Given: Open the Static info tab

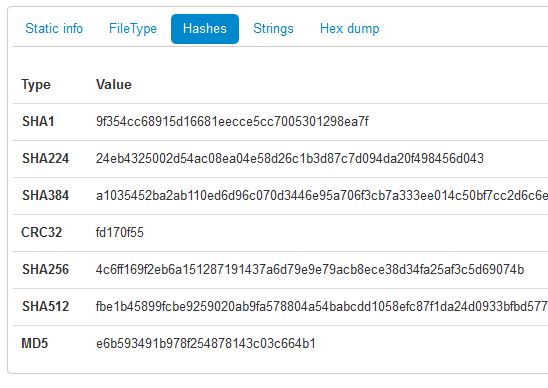Looking at the screenshot, I should (54, 29).
